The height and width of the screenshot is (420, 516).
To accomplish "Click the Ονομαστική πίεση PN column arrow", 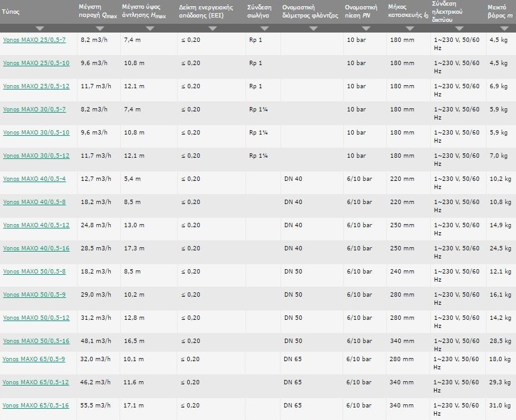I will (x=364, y=29).
